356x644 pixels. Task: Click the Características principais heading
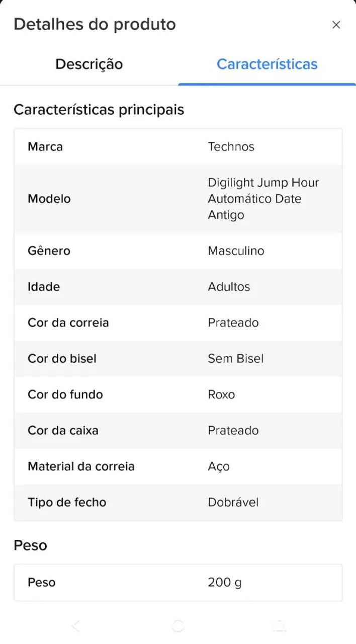(99, 110)
